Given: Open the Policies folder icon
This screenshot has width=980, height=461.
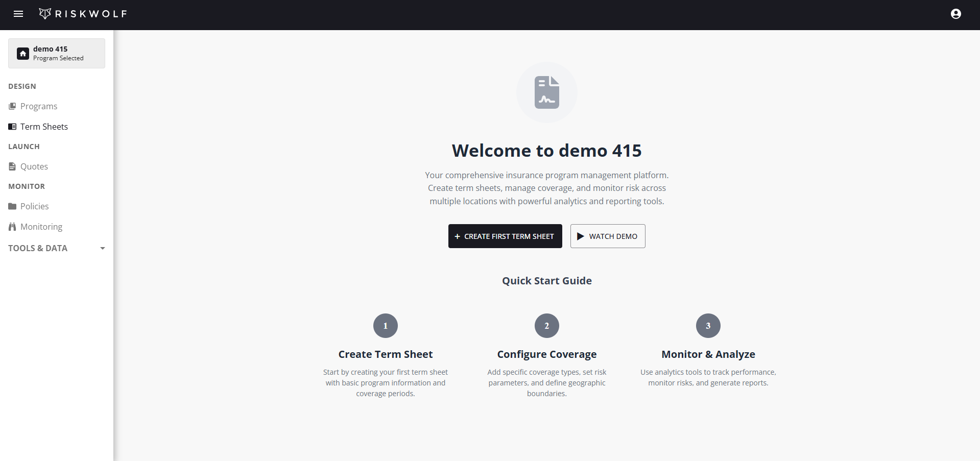Looking at the screenshot, I should coord(12,206).
